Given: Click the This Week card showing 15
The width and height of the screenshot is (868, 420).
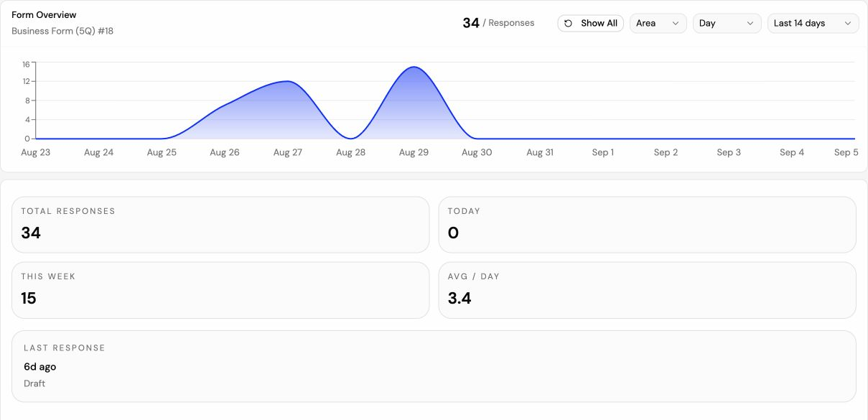Looking at the screenshot, I should (220, 290).
